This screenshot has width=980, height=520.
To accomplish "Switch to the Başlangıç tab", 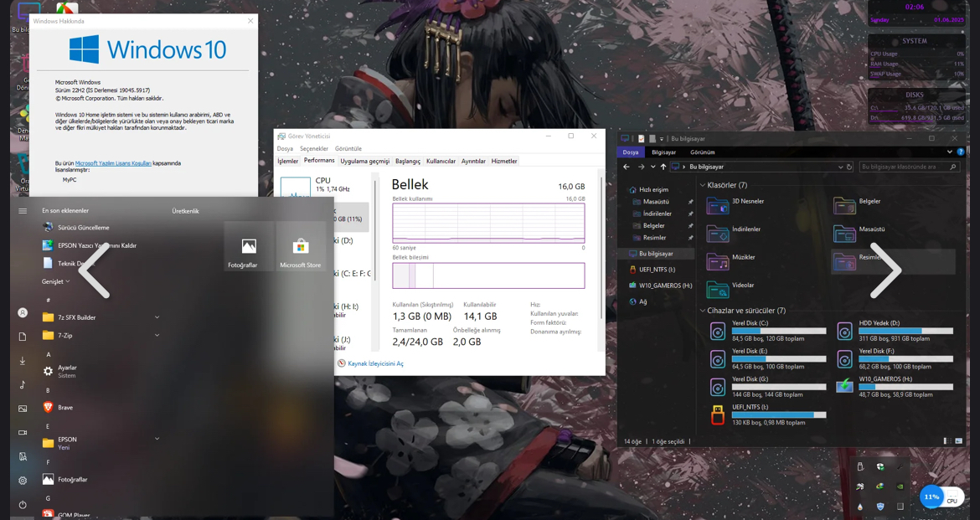I will [408, 162].
